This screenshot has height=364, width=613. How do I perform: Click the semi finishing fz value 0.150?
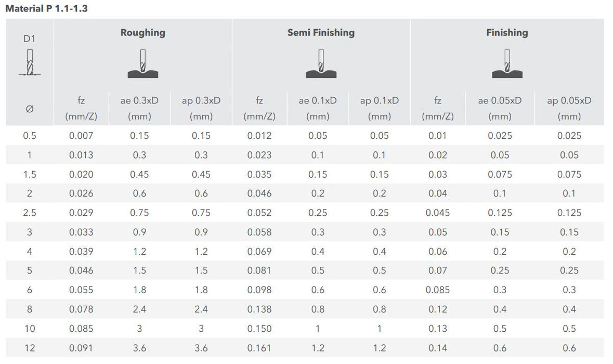pos(259,329)
